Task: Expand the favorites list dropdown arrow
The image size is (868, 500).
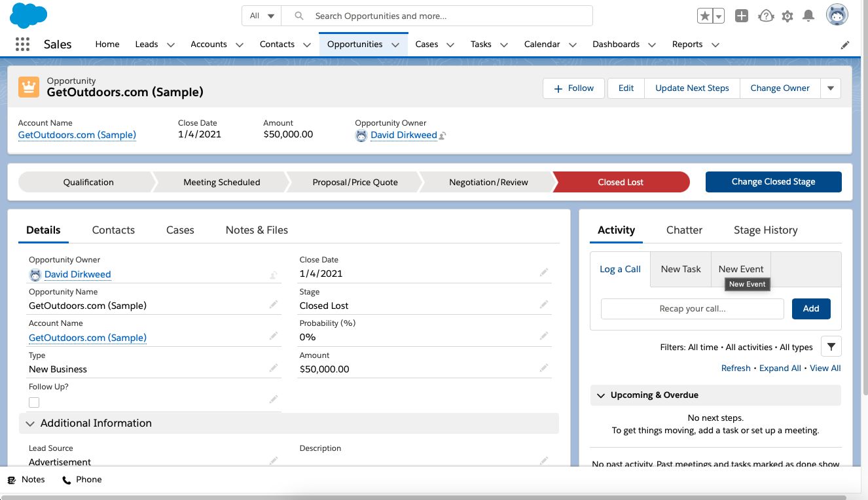Action: (718, 16)
